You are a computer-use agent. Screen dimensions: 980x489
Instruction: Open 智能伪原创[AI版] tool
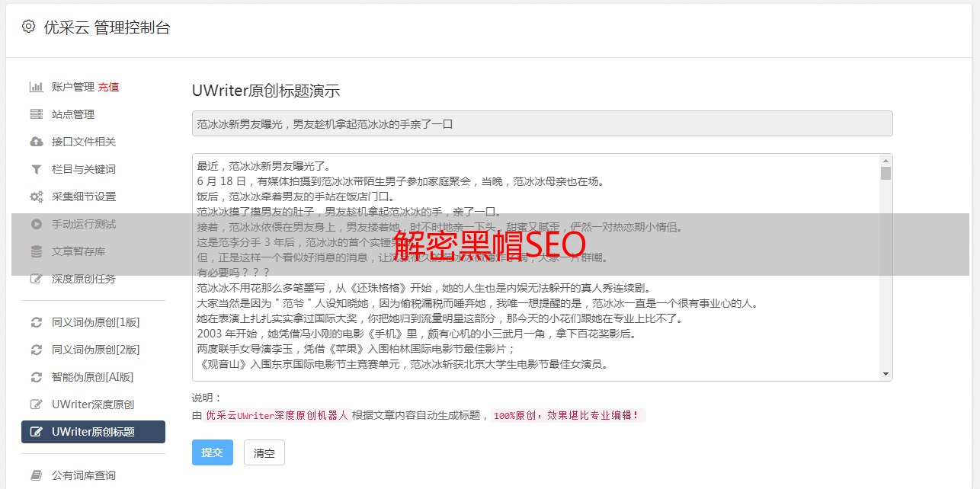click(x=93, y=377)
